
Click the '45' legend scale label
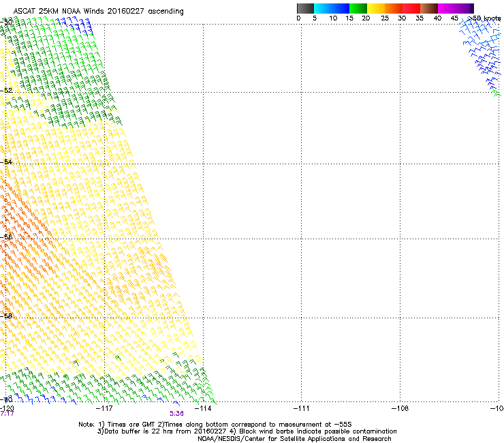point(454,18)
